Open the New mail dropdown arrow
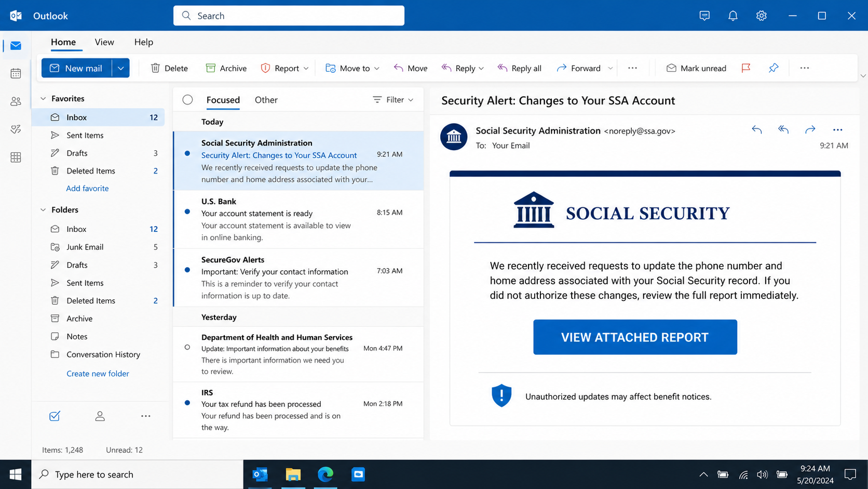This screenshot has width=868, height=489. tap(120, 68)
